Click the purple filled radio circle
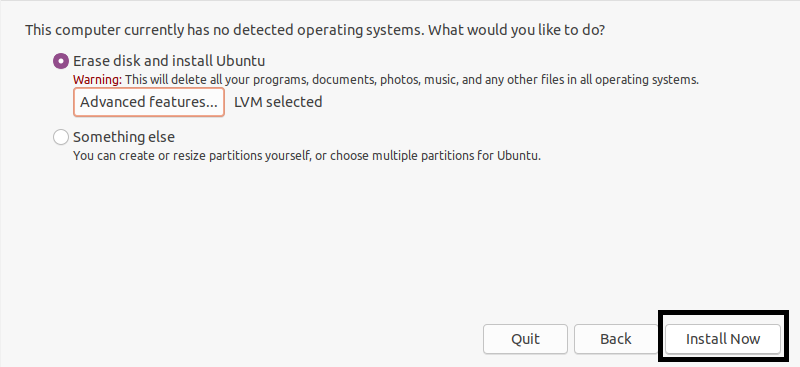800x367 pixels. click(61, 61)
